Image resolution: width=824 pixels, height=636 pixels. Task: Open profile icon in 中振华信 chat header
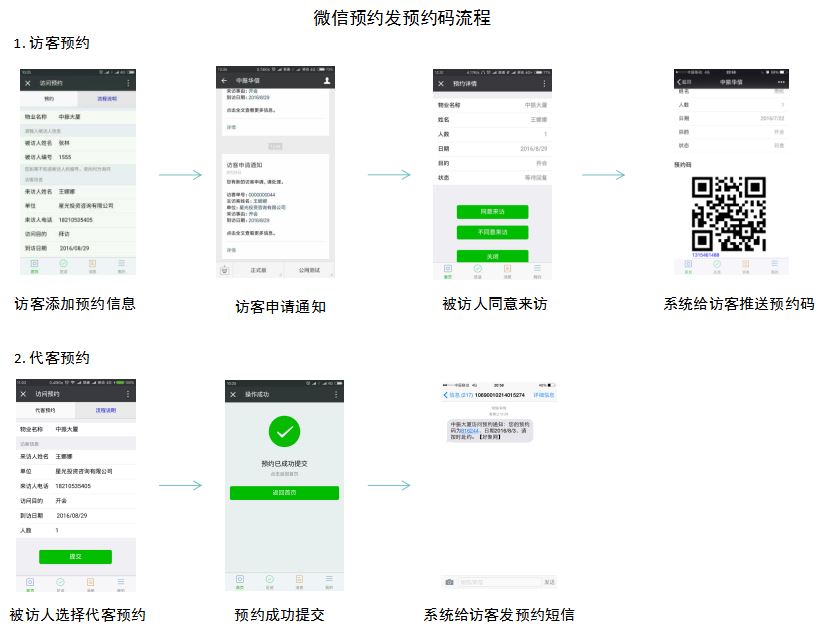tap(326, 80)
